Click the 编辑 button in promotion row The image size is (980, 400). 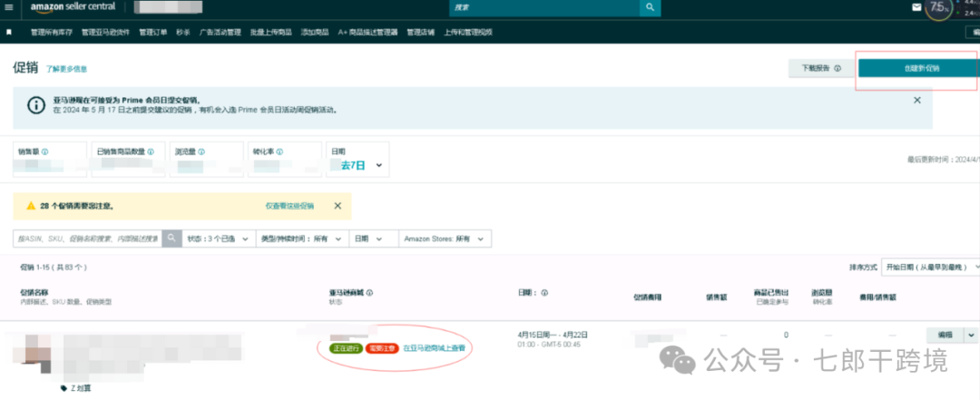pos(945,335)
